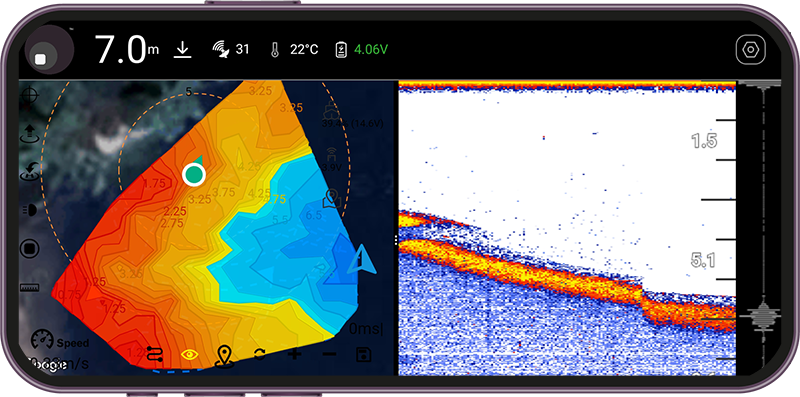Tap the thermometer temperature icon
The height and width of the screenshot is (397, 800).
(276, 49)
